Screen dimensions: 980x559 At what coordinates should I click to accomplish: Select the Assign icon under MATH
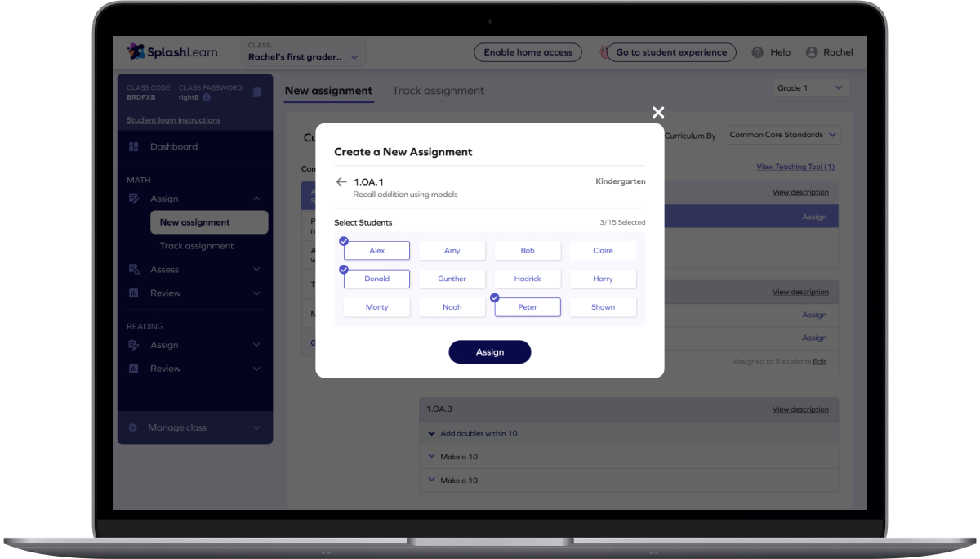click(132, 198)
